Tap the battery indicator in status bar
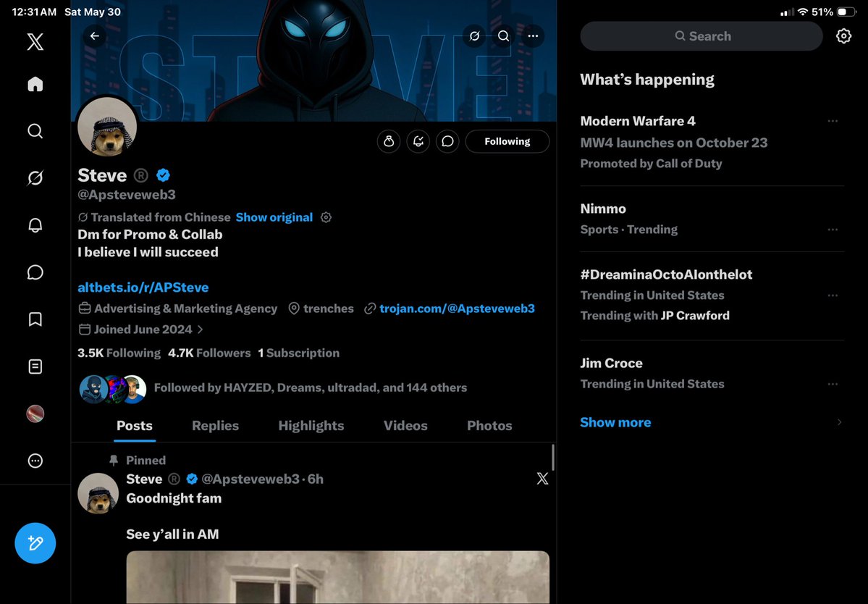The height and width of the screenshot is (604, 868). coord(846,12)
